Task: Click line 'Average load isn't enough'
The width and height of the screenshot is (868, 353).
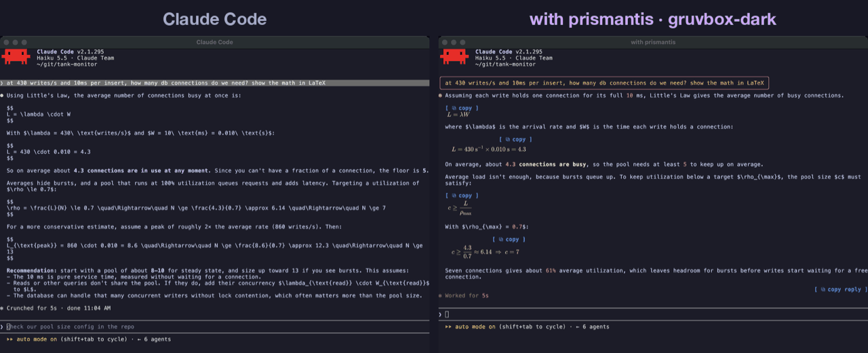Action: pos(653,180)
